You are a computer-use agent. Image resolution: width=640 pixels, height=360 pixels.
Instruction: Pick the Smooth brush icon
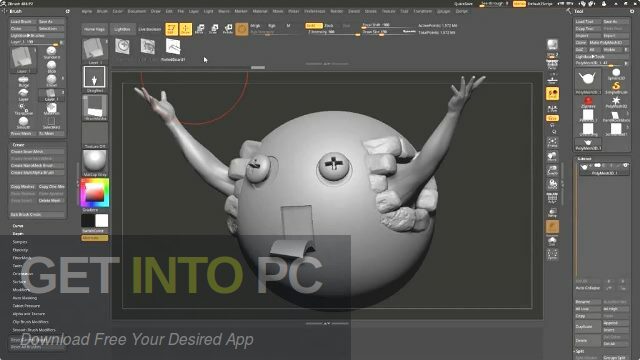(23, 122)
